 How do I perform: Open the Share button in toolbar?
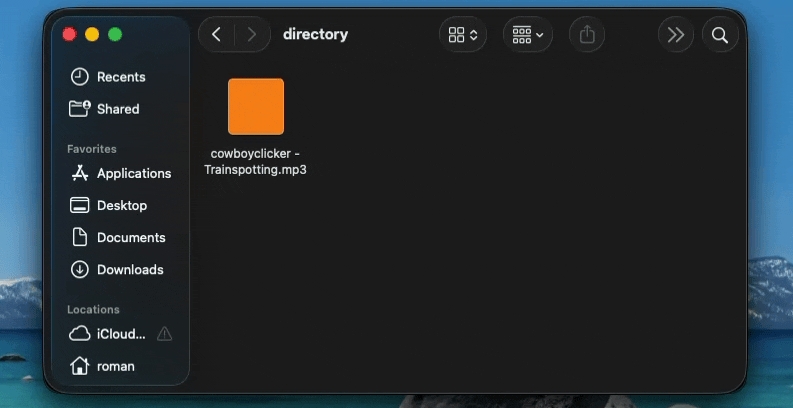click(587, 34)
